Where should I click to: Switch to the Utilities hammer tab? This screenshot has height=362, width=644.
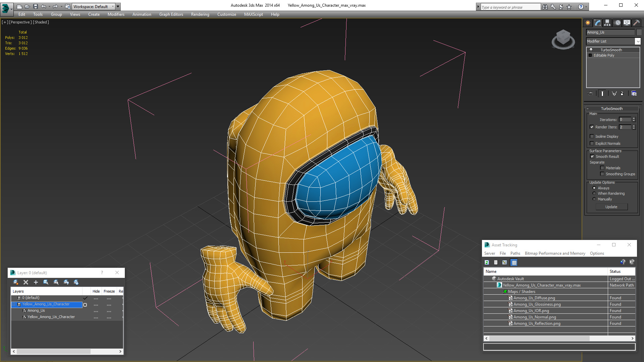point(636,23)
